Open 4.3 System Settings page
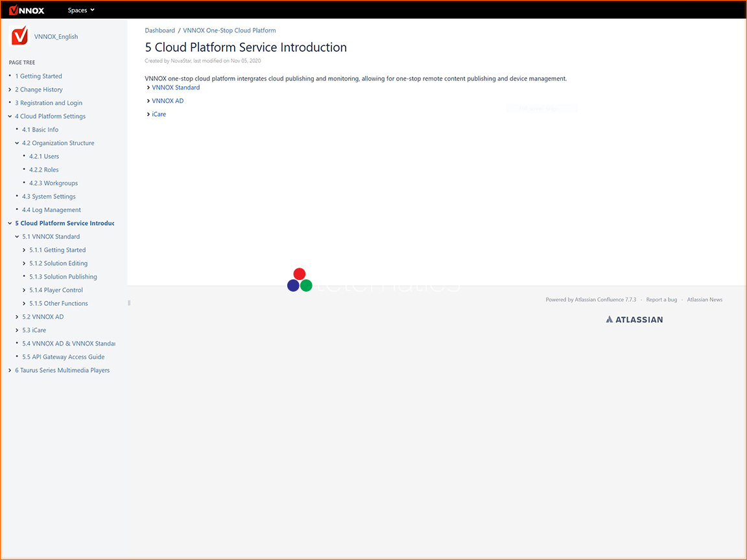The width and height of the screenshot is (747, 560). point(49,196)
